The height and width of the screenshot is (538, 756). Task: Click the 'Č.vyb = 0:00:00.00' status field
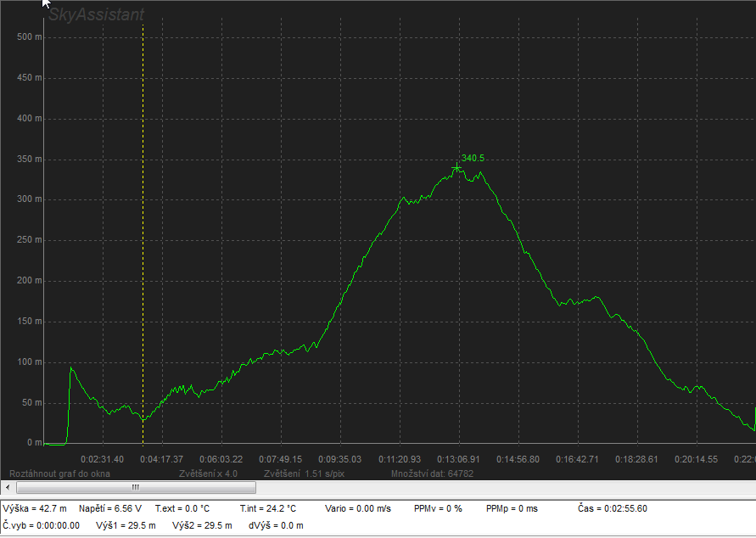coord(41,525)
